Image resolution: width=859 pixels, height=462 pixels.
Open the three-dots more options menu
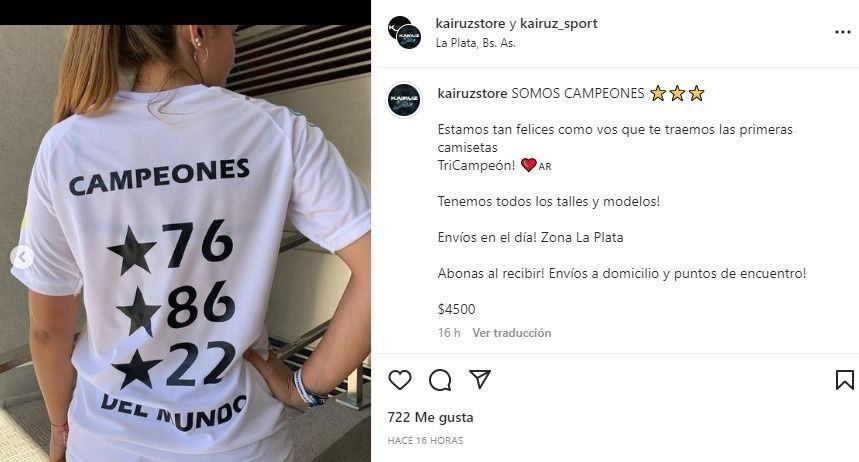click(x=843, y=32)
